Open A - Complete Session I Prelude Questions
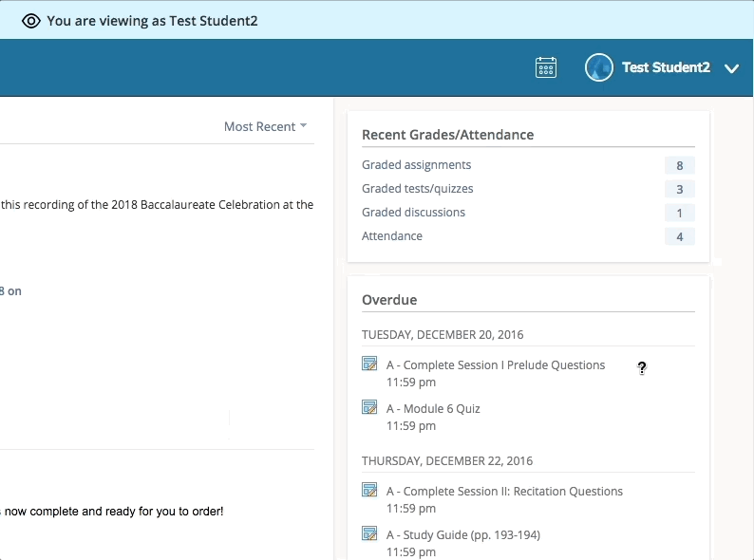This screenshot has height=560, width=754. 496,365
